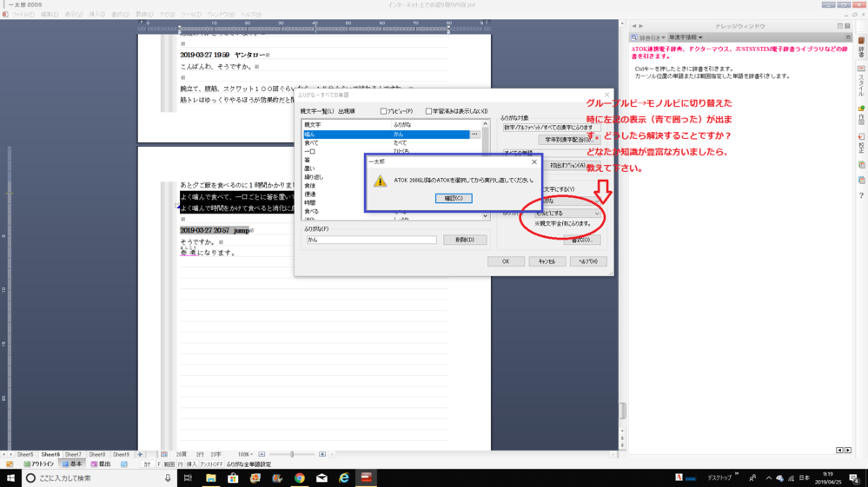Click the キャンセル button in the ふりがな dialog
The image size is (868, 487).
click(x=547, y=261)
